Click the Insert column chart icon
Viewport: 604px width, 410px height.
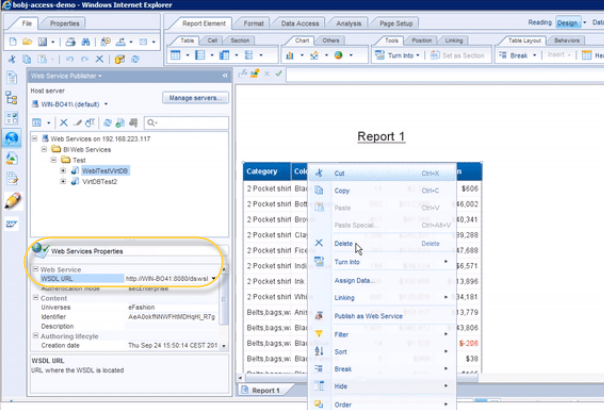(290, 55)
